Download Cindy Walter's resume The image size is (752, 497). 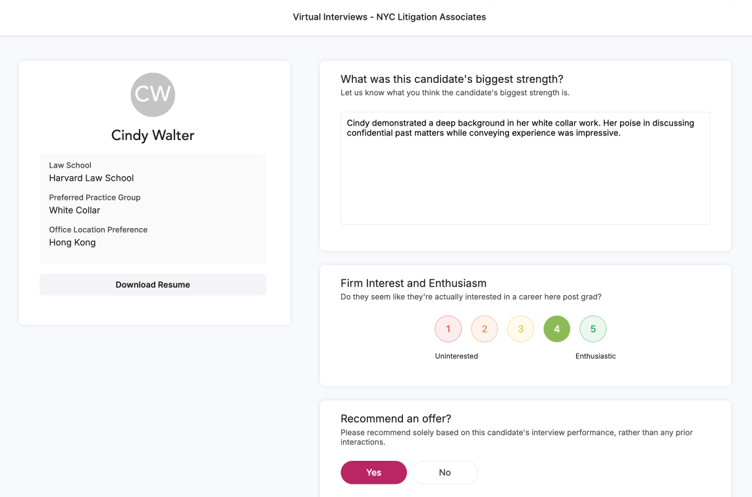153,284
